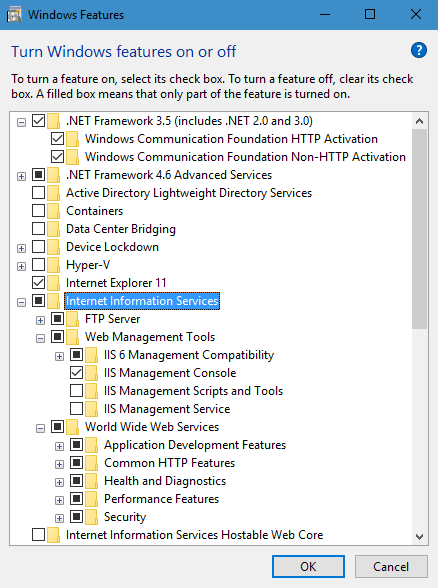Expand the Hyper-V node
The height and width of the screenshot is (588, 438).
tap(21, 267)
